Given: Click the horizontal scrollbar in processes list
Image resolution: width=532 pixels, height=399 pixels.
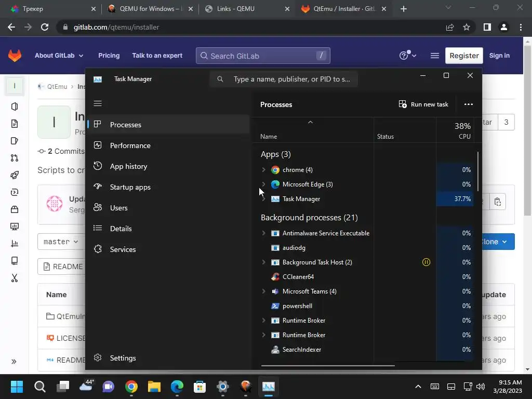Looking at the screenshot, I should [328, 366].
